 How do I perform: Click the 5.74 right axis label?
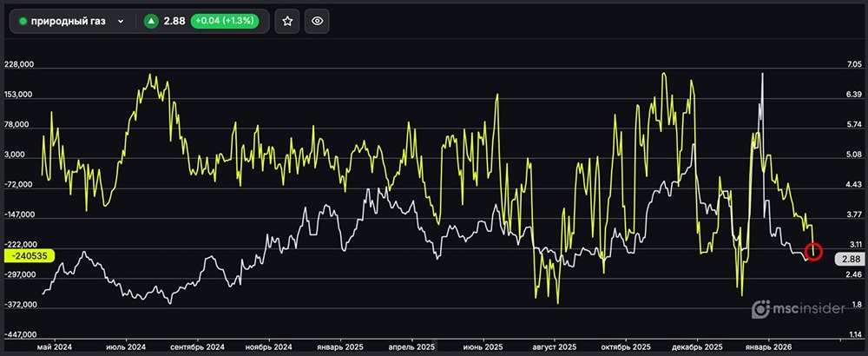point(854,124)
